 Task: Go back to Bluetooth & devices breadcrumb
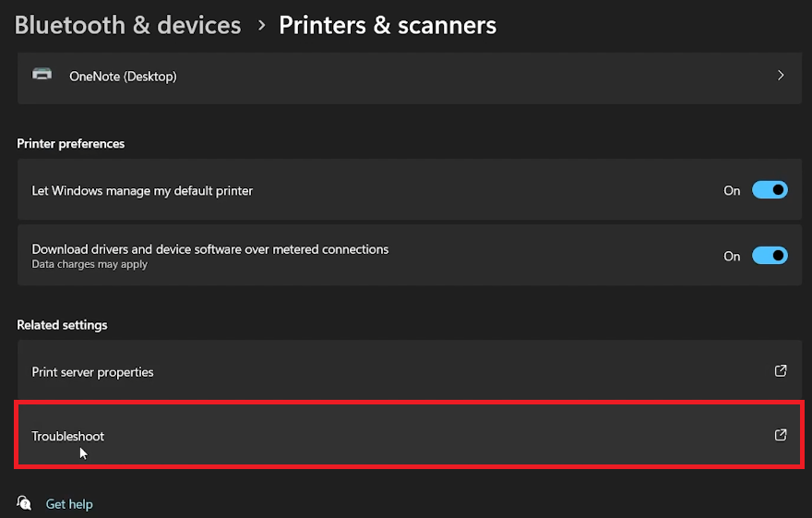pyautogui.click(x=127, y=25)
